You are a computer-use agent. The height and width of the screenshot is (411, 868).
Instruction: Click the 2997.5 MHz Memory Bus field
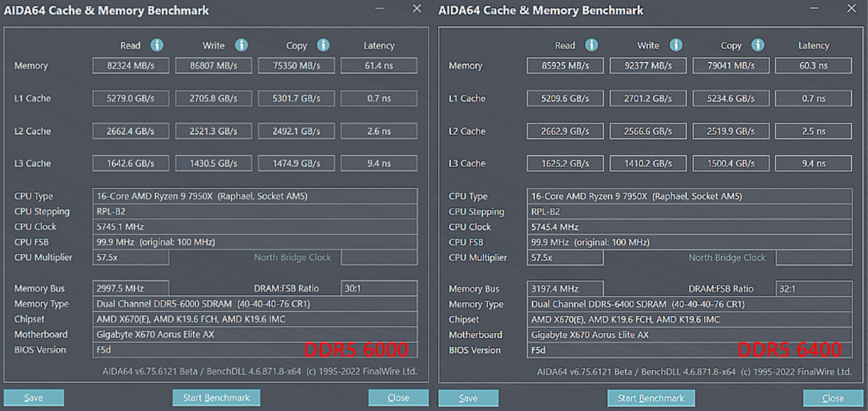pos(131,288)
